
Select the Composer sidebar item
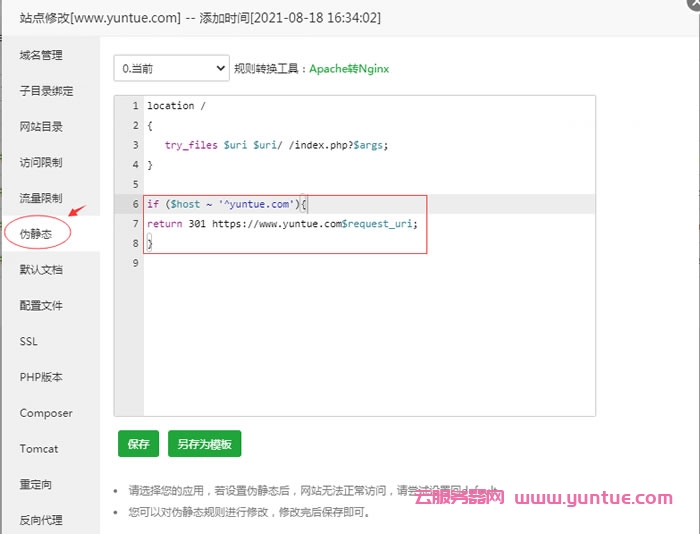46,413
